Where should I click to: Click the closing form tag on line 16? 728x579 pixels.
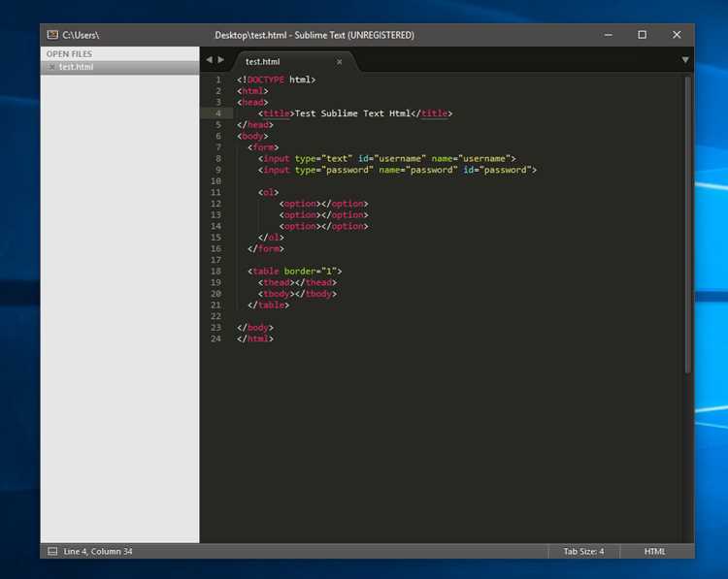[266, 248]
